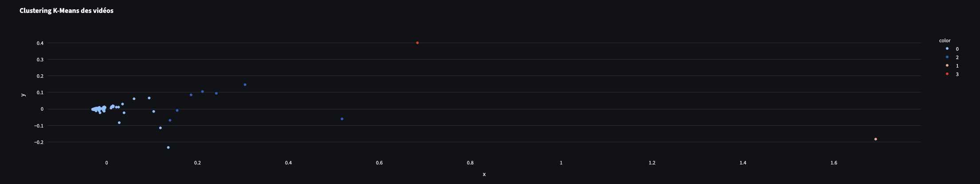
Task: Select the lowest light-blue point near y -0.23
Action: (168, 148)
